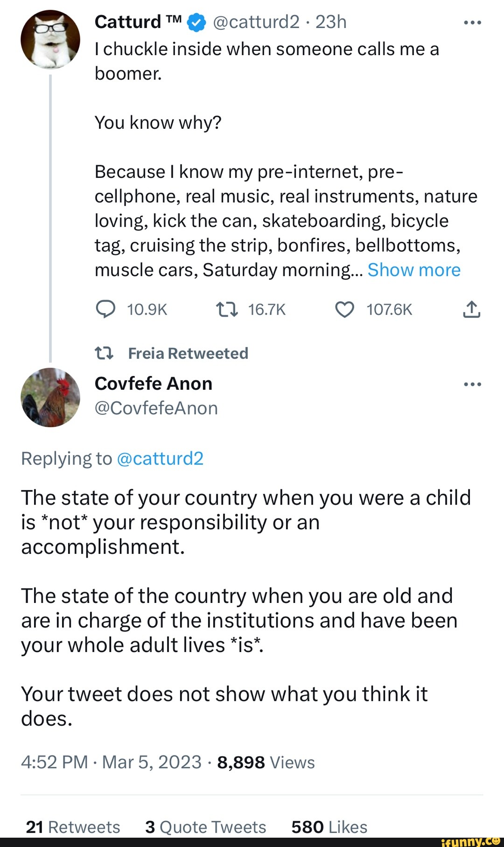Click the reply bubble icon on Catturd's tweet

(x=105, y=309)
